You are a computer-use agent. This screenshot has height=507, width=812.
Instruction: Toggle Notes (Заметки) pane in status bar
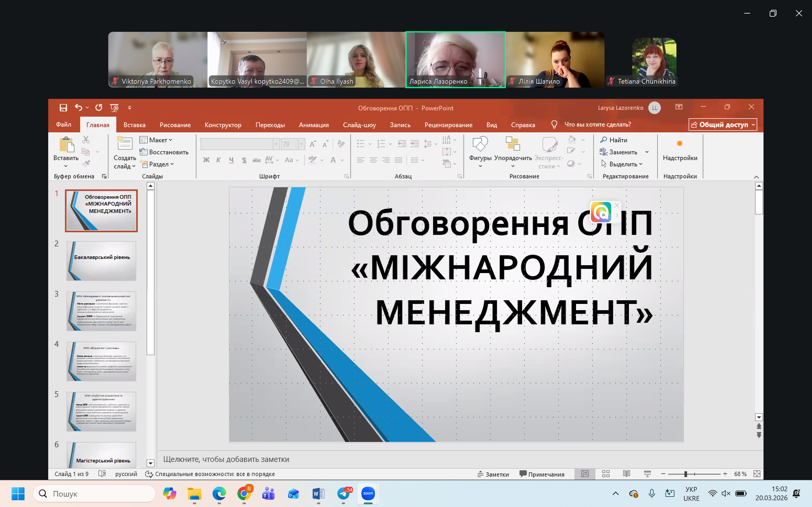click(493, 474)
